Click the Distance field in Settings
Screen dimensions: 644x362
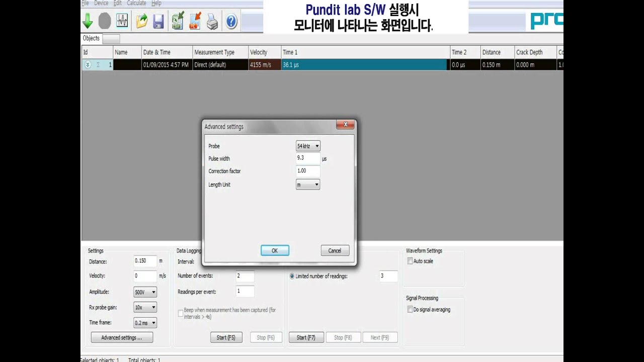click(x=145, y=261)
